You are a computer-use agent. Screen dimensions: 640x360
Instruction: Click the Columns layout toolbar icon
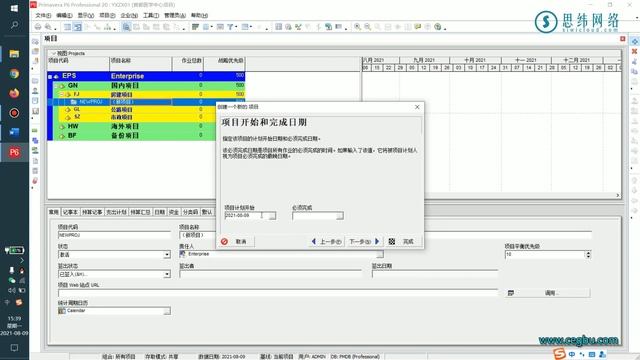click(x=206, y=27)
